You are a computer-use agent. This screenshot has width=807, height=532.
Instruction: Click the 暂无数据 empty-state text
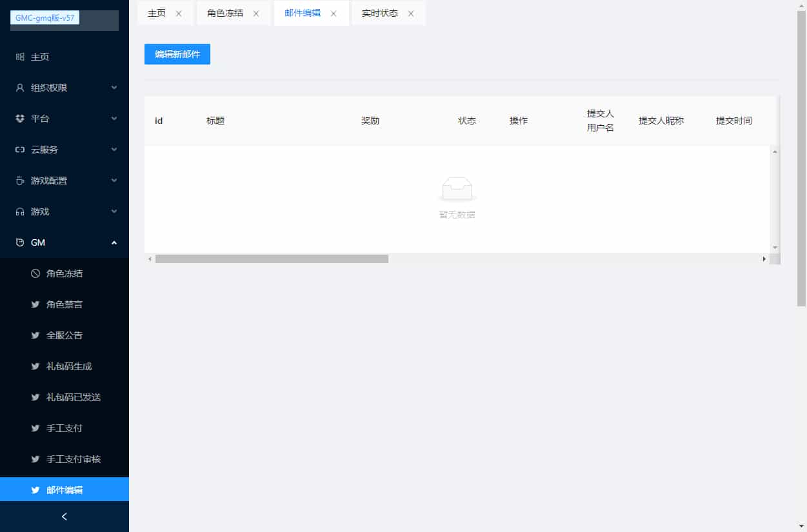457,215
